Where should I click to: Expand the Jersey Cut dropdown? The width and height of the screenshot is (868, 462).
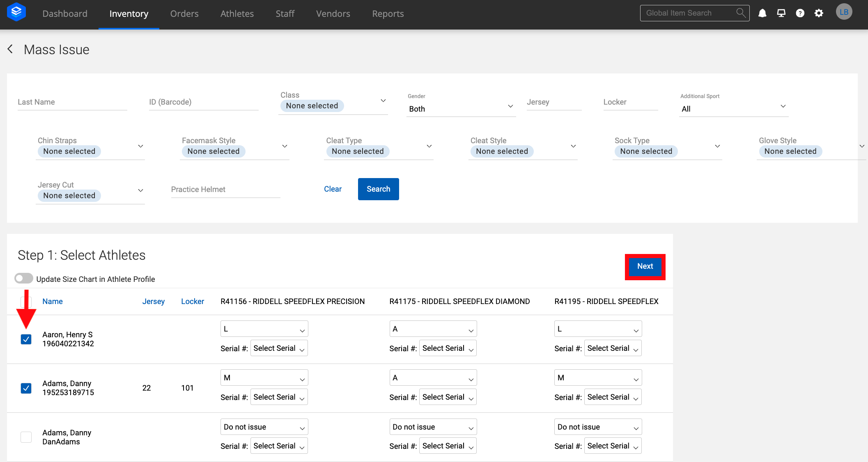click(x=90, y=192)
